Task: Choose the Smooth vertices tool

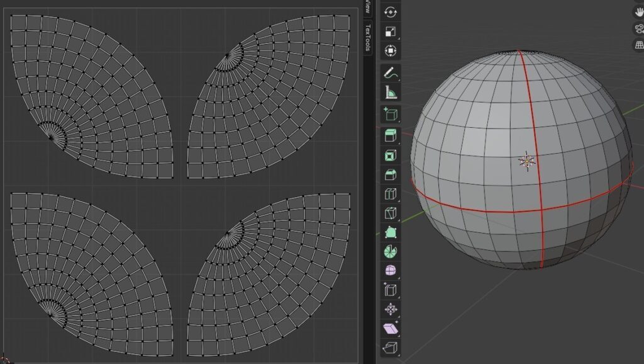Action: tap(390, 271)
